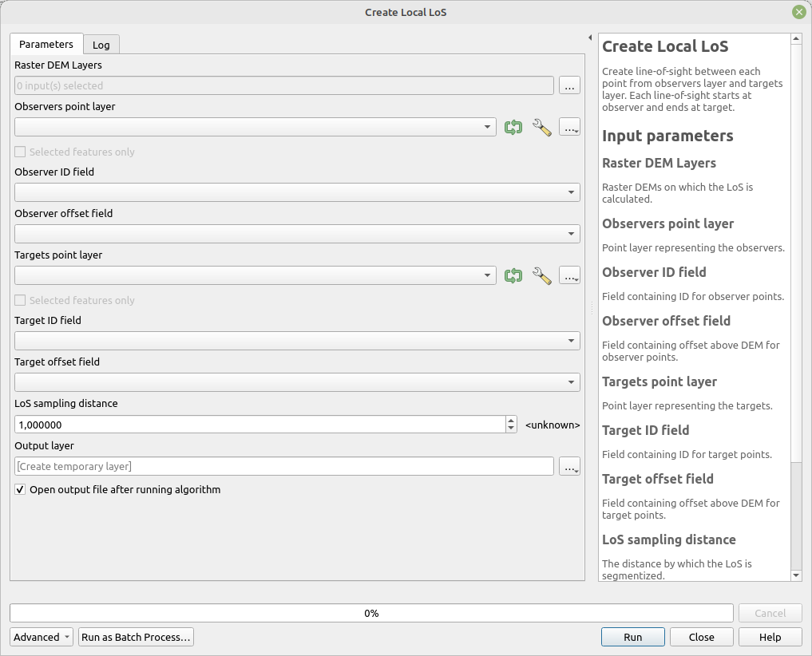Open advanced options wrench for Observers point layer
812x656 pixels.
[542, 127]
